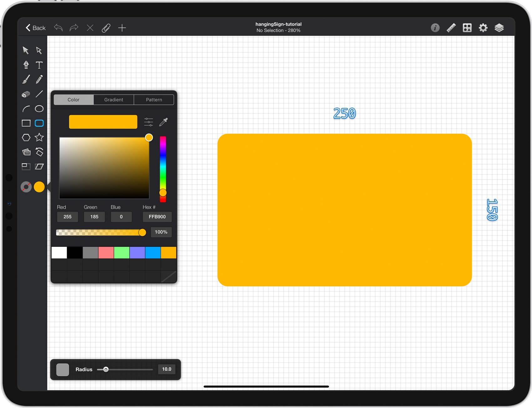Click the Ellipse tool
Screen dimensions: 532x408
pos(39,109)
